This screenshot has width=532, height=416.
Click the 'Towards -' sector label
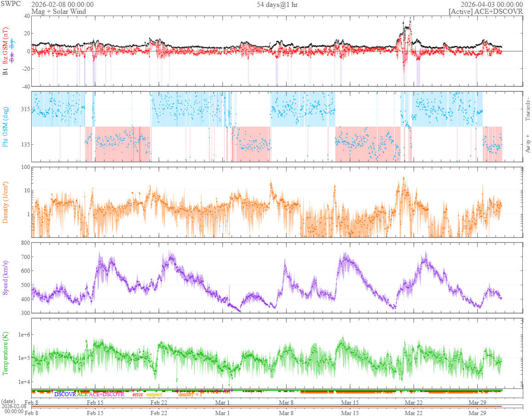[527, 109]
